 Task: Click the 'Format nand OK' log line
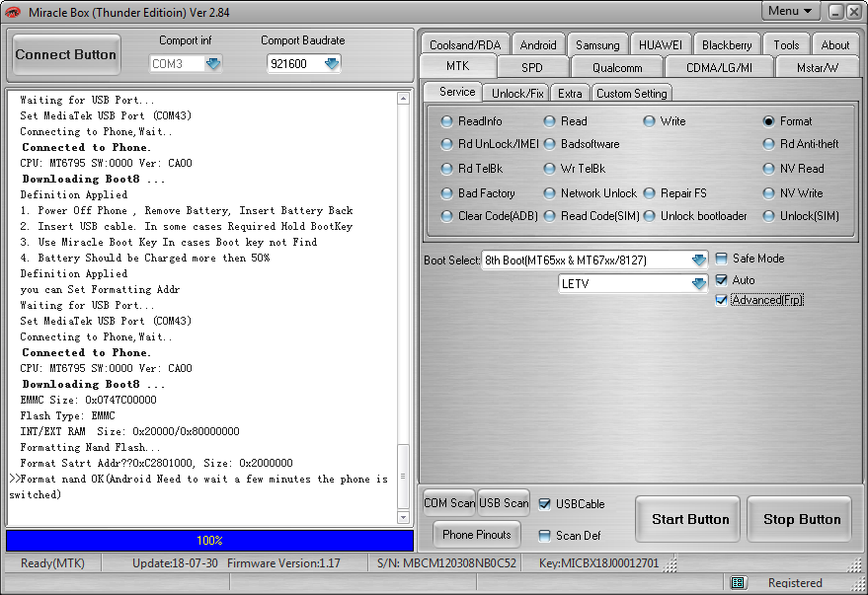point(199,486)
